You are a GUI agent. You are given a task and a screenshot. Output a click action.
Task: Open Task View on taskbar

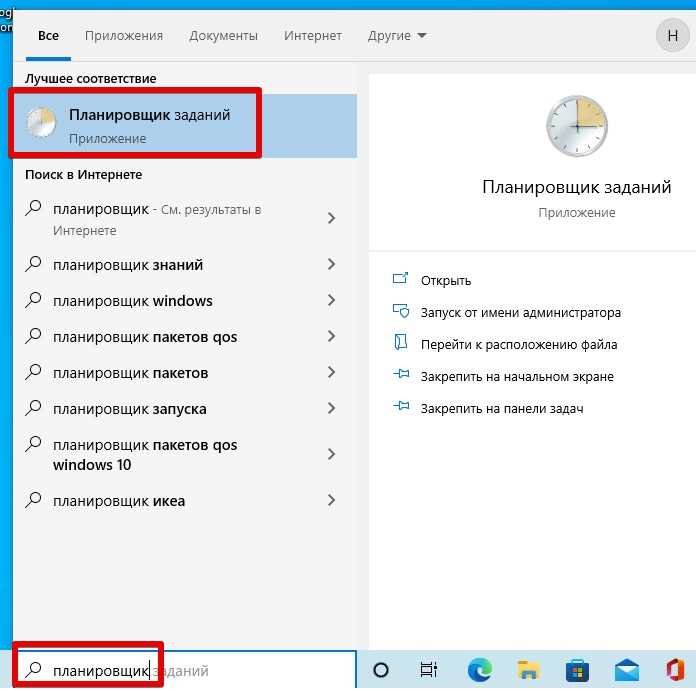[429, 670]
